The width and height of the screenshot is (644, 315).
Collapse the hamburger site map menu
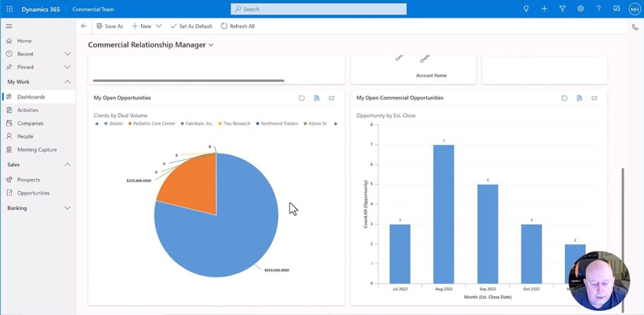point(9,26)
